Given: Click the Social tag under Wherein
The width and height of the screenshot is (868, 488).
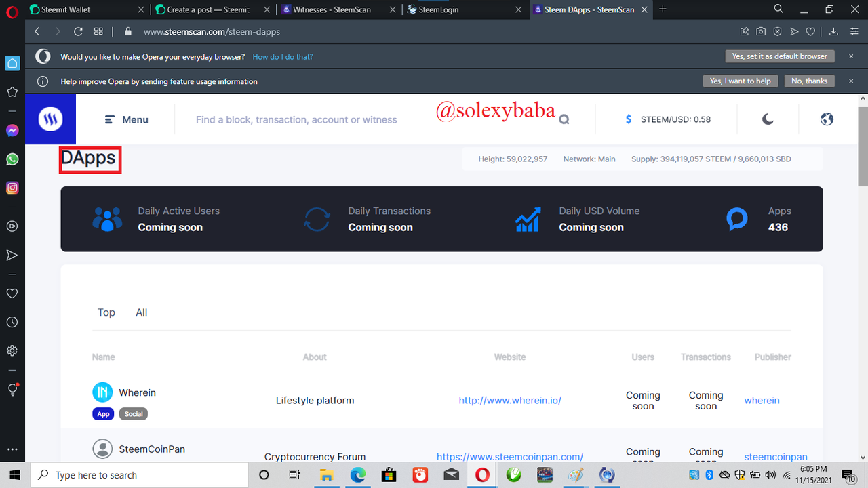Looking at the screenshot, I should click(x=134, y=413).
